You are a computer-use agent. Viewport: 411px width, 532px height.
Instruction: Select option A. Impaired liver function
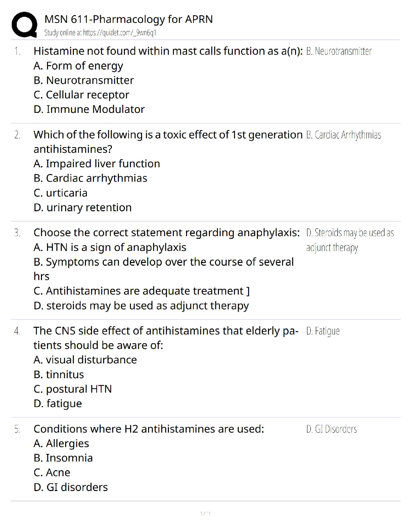click(x=97, y=164)
